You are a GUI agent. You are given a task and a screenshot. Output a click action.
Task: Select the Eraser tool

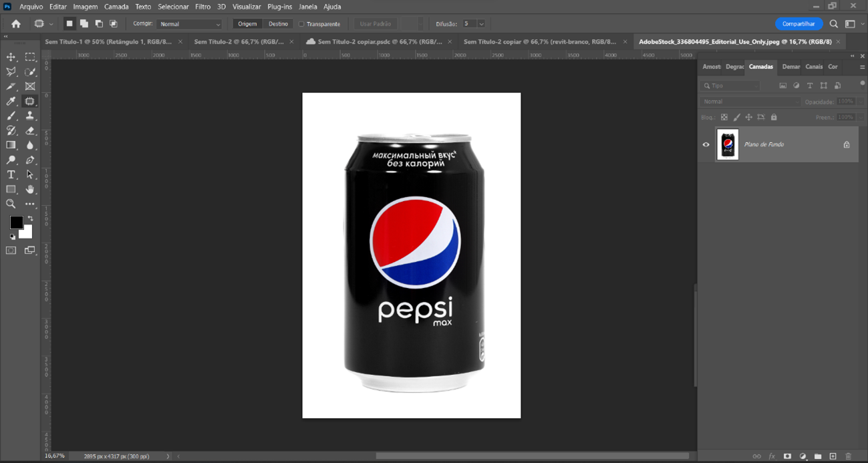pyautogui.click(x=30, y=131)
